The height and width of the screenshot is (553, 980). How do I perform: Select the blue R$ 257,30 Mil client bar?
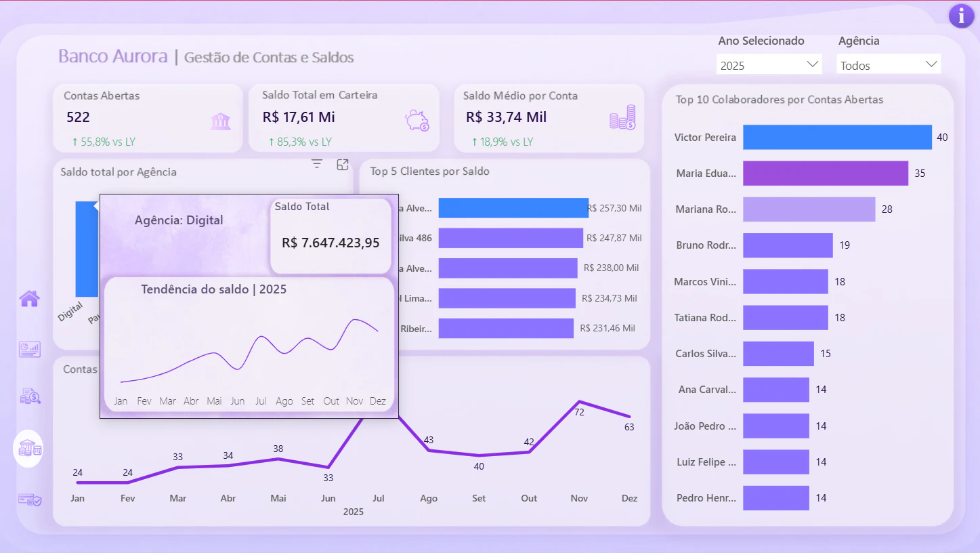tap(513, 208)
